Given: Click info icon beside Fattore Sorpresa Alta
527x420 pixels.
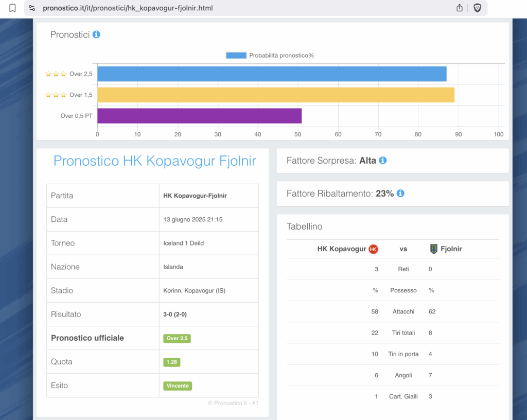Looking at the screenshot, I should click(383, 161).
